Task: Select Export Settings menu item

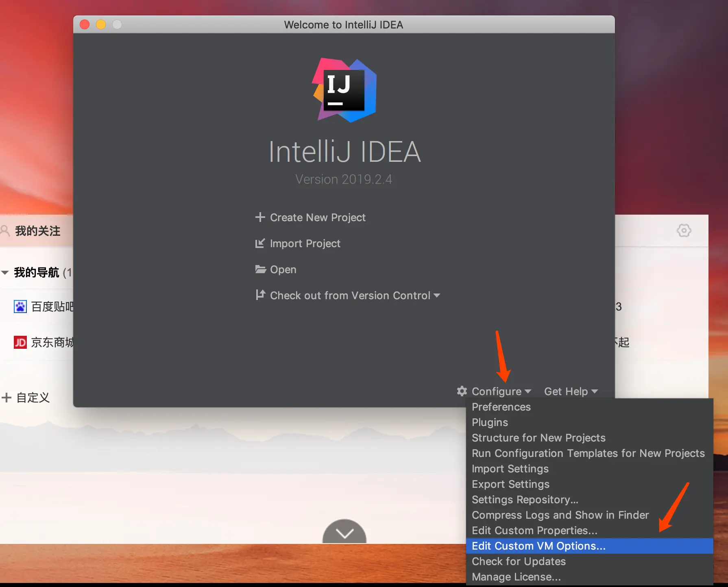Action: coord(590,484)
